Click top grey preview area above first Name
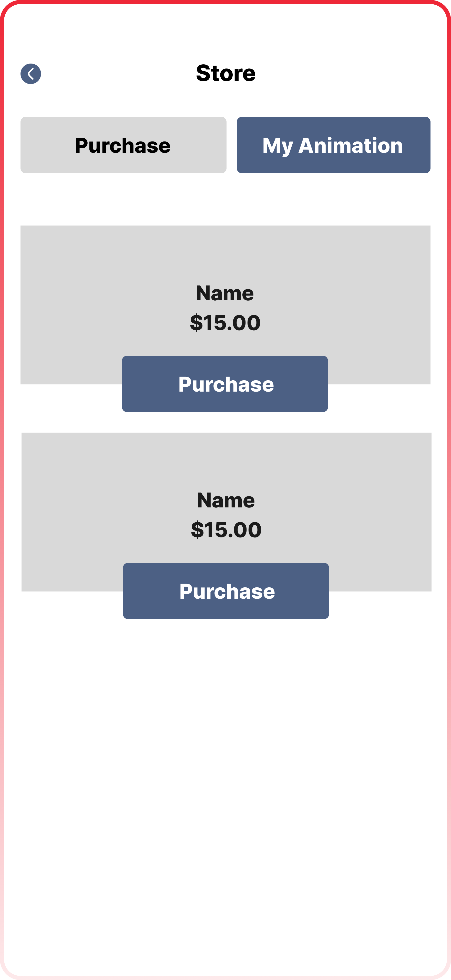Image resolution: width=451 pixels, height=980 pixels. coord(225,251)
